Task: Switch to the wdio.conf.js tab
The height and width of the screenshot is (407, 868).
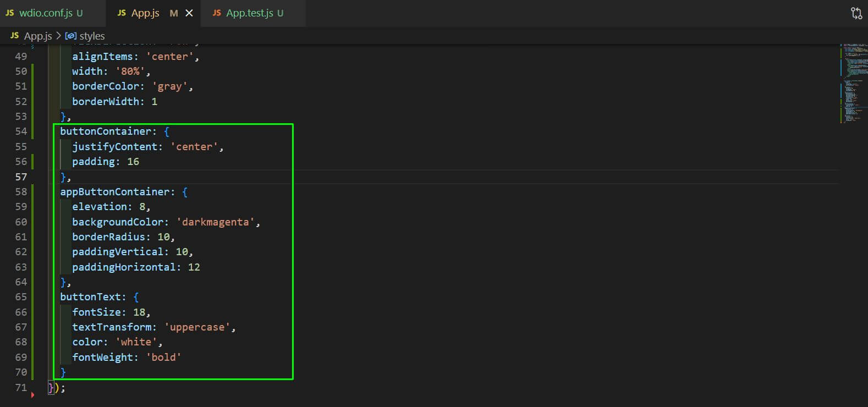Action: click(x=46, y=13)
